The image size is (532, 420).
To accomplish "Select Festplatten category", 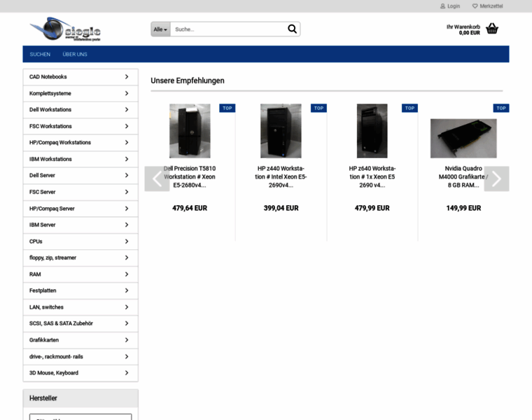I will [80, 290].
